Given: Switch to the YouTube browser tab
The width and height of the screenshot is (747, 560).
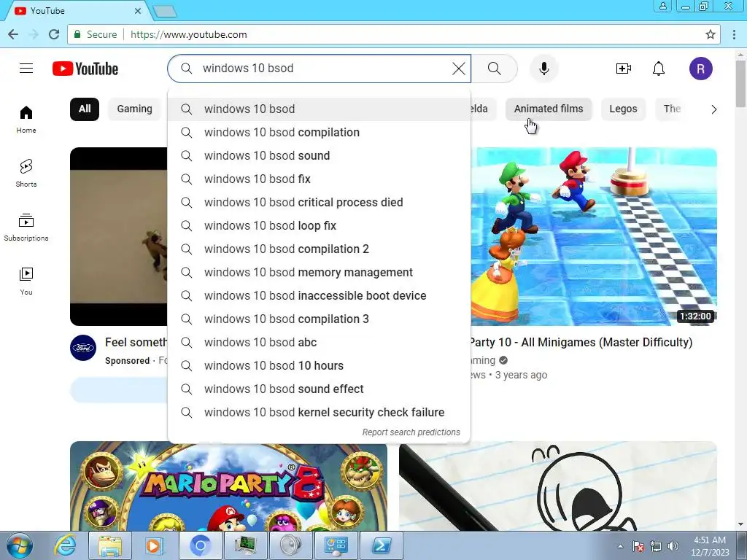Looking at the screenshot, I should pos(76,10).
